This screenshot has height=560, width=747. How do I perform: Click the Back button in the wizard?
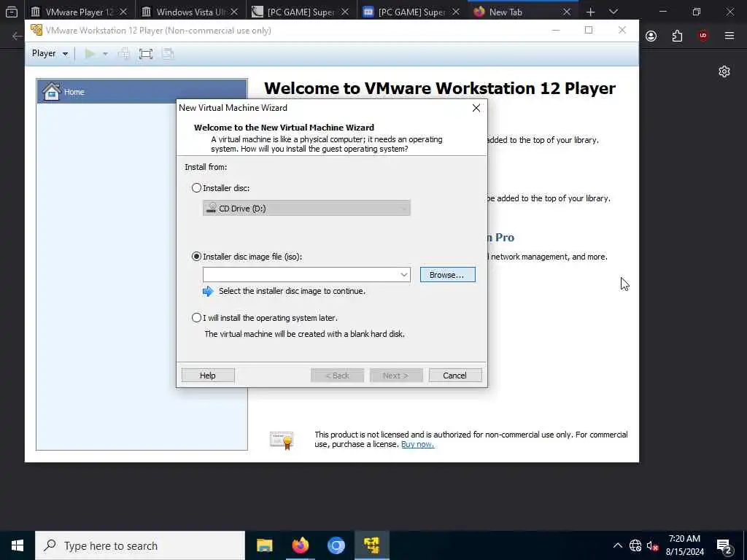click(337, 376)
